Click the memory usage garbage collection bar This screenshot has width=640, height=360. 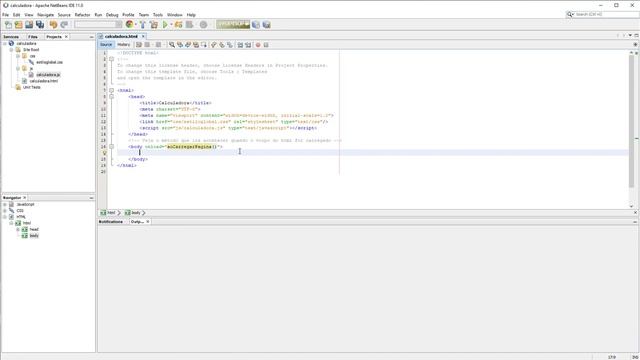[x=233, y=24]
